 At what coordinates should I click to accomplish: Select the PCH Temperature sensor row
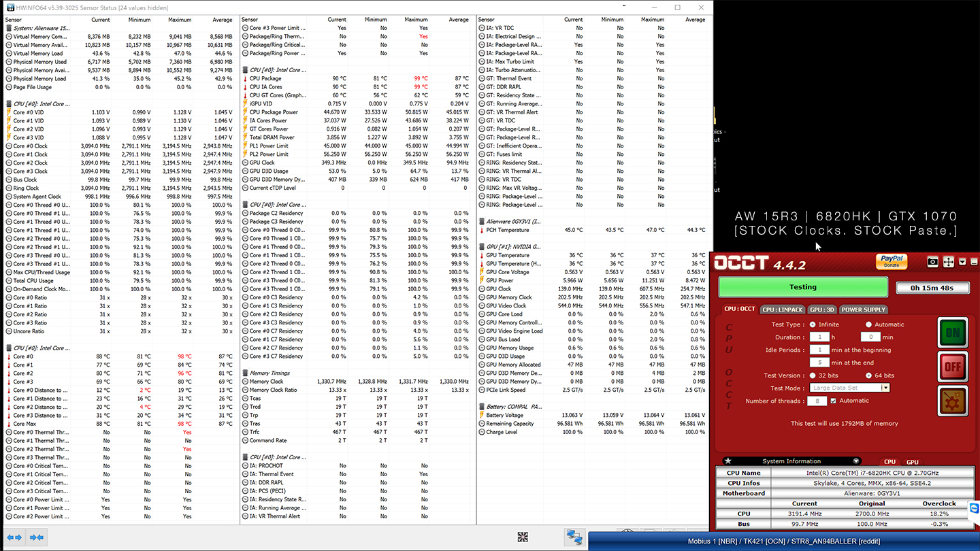[x=593, y=230]
